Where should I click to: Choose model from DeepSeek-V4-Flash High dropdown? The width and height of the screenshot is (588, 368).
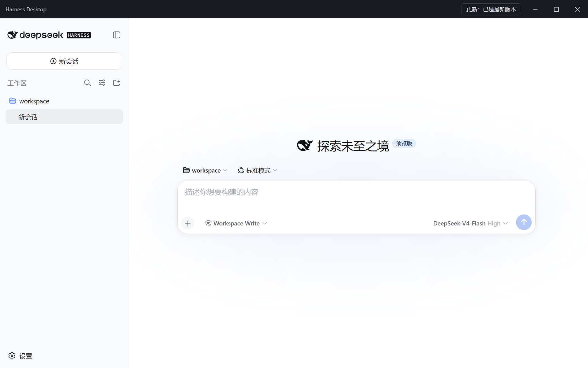470,223
